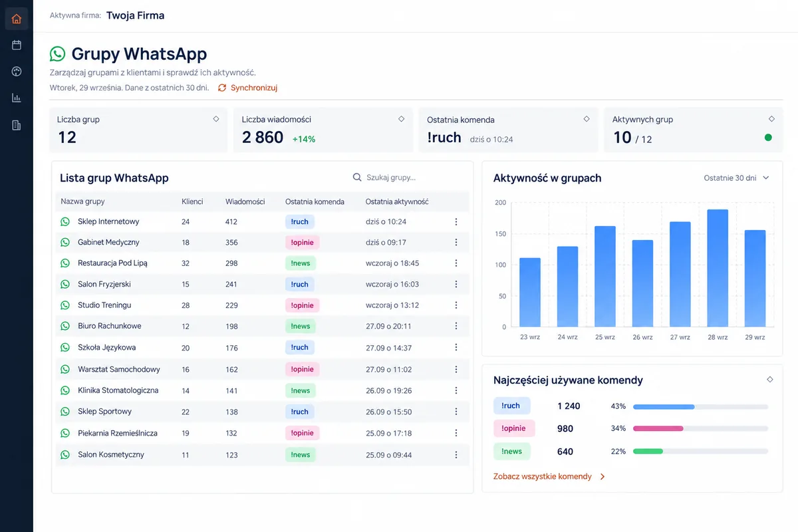
Task: Open the home icon in the sidebar
Action: point(17,19)
